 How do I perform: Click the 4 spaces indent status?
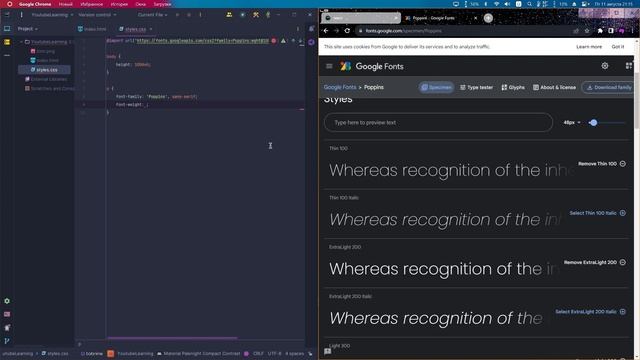tap(294, 353)
